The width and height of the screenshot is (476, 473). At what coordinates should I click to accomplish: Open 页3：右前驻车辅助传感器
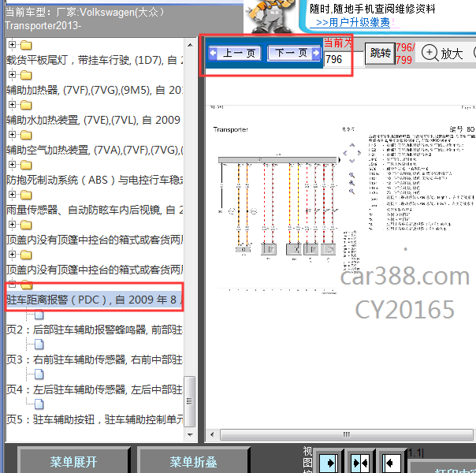[95, 359]
